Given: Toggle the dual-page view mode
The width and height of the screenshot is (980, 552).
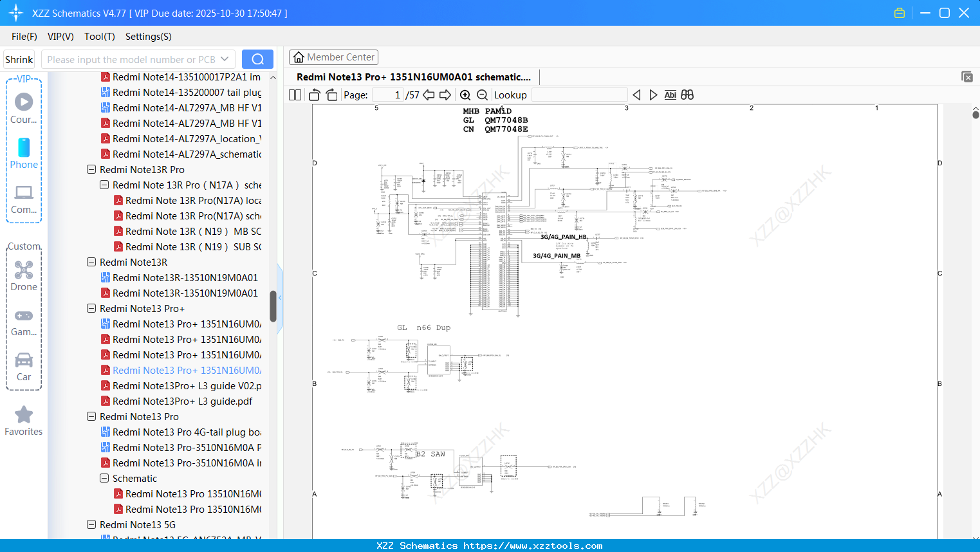Looking at the screenshot, I should coord(294,95).
